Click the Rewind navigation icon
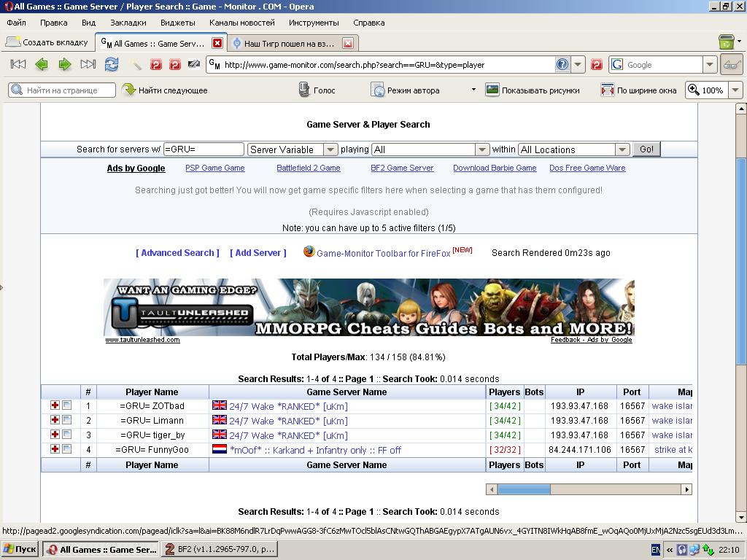The image size is (747, 560). (x=18, y=64)
